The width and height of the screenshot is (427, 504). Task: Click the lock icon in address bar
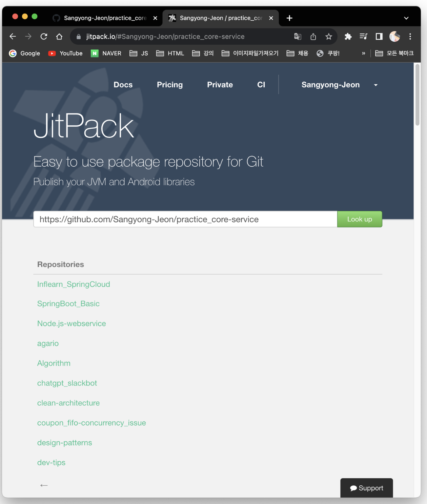coord(79,37)
